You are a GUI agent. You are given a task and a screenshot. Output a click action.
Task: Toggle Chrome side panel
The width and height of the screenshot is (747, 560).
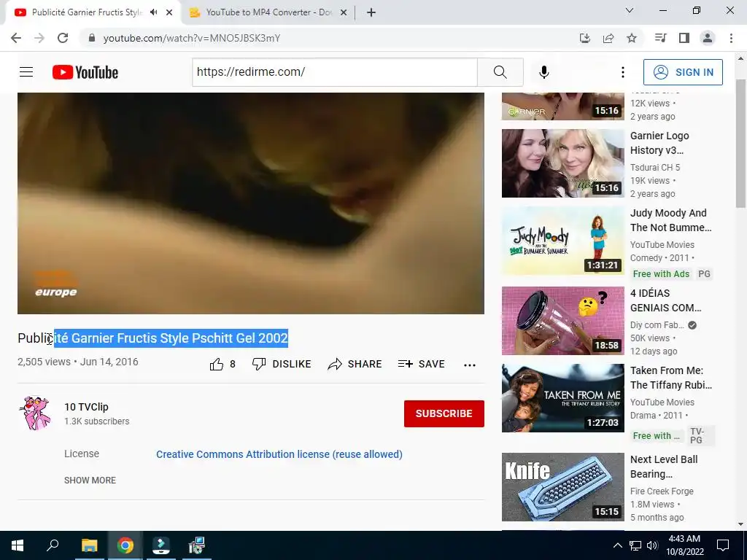[x=684, y=38]
